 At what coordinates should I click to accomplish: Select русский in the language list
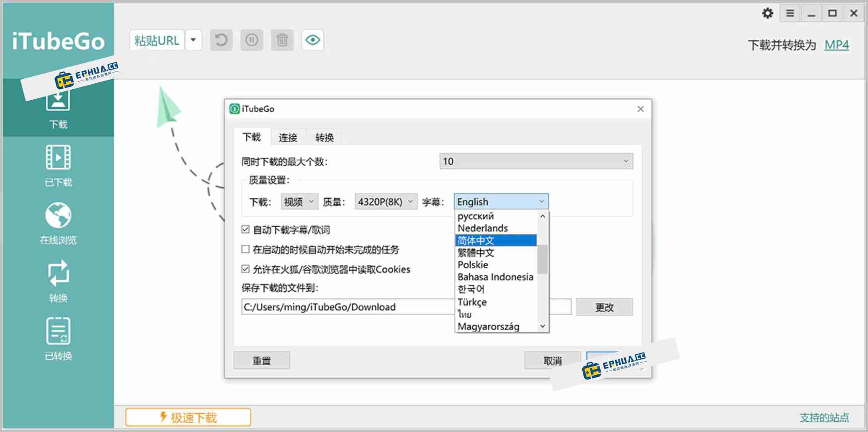[x=496, y=216]
